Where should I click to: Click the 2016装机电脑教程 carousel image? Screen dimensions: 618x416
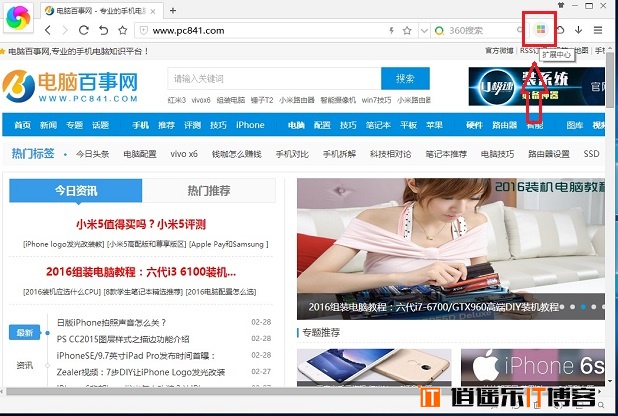pyautogui.click(x=451, y=249)
